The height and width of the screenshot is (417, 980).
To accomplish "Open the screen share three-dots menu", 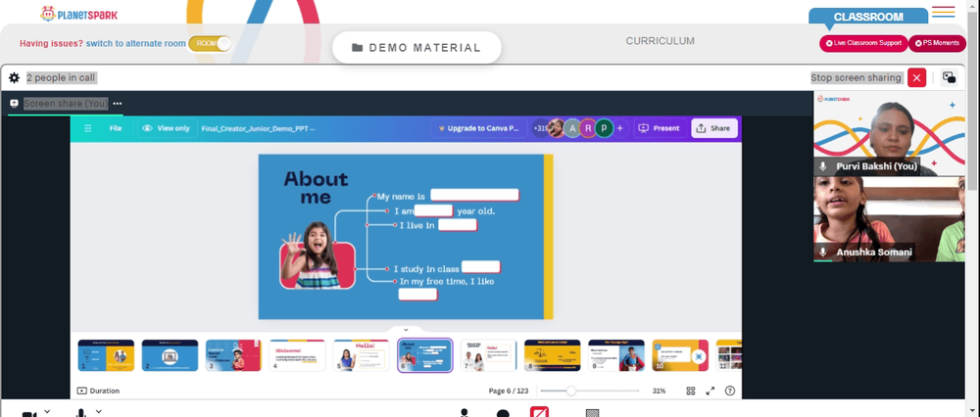I will 117,104.
